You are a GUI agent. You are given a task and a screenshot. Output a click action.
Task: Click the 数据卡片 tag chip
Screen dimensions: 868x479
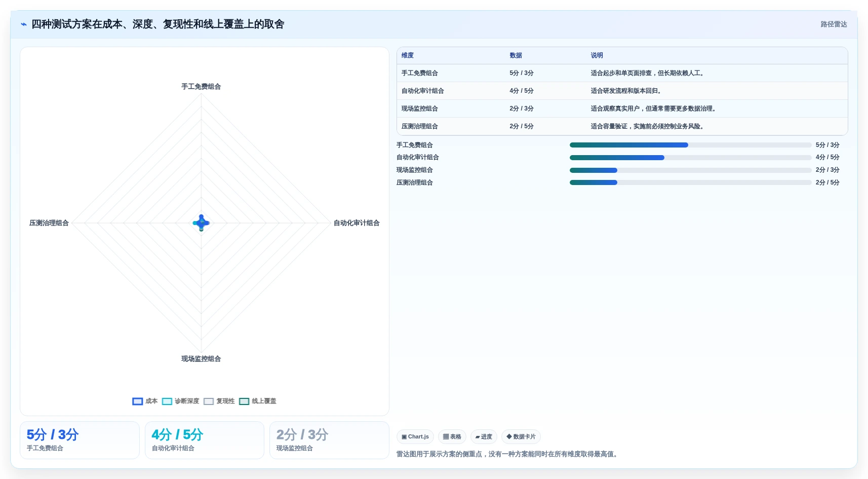click(x=521, y=437)
